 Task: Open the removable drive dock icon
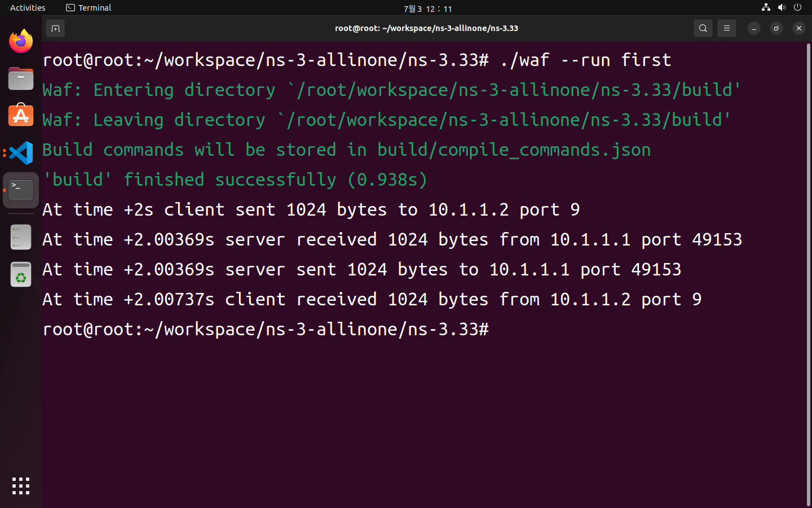pos(21,238)
